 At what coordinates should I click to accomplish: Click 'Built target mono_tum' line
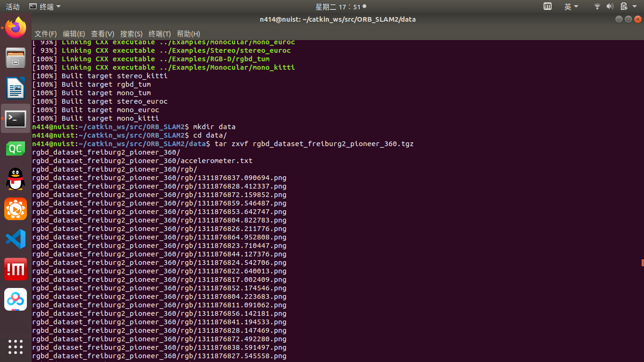91,93
